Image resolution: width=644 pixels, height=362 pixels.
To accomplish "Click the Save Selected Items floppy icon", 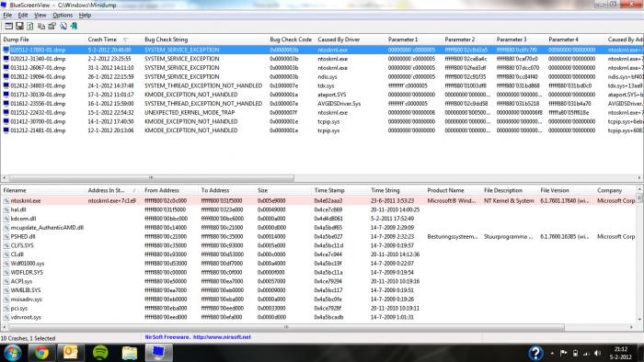I will coord(19,26).
